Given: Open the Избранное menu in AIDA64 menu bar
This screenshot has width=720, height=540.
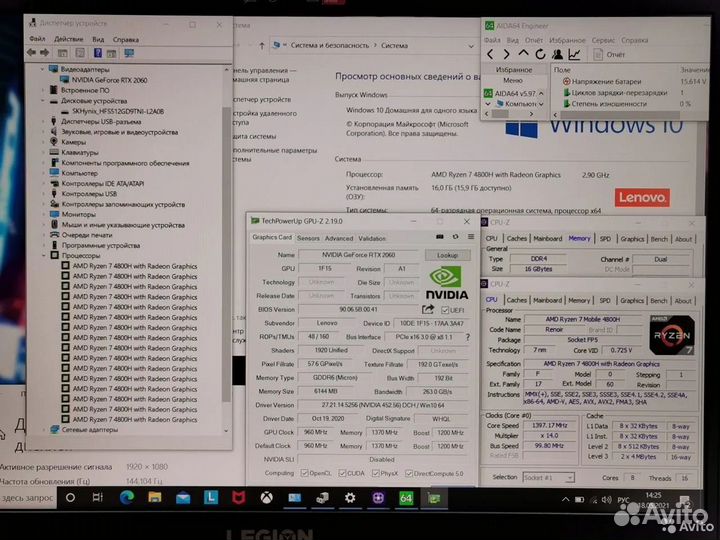Looking at the screenshot, I should (x=567, y=40).
